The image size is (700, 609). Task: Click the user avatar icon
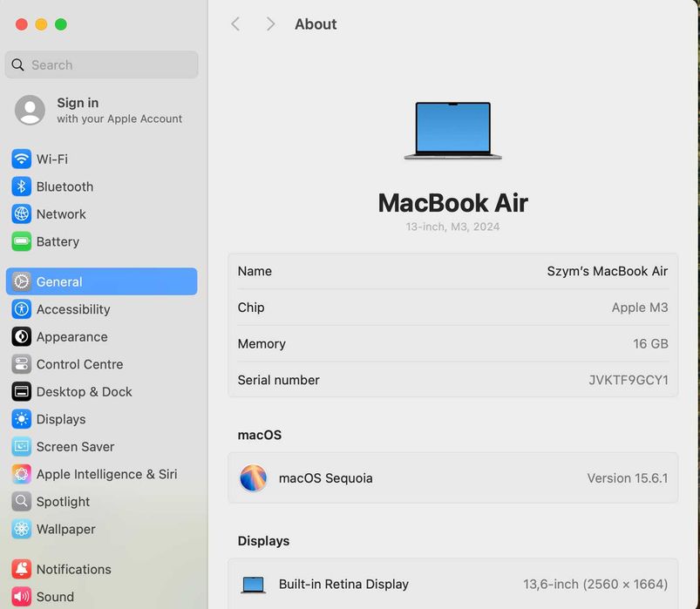pos(30,110)
